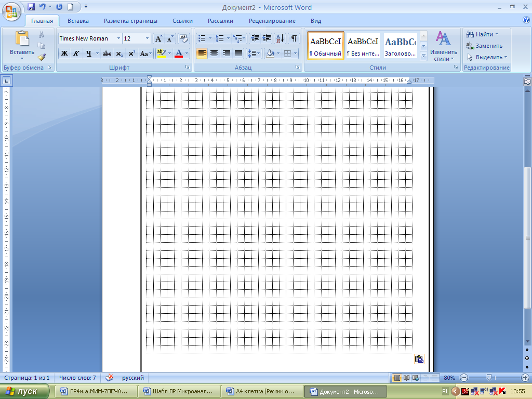Apply superscript formatting
Image resolution: width=532 pixels, height=399 pixels.
[x=131, y=54]
